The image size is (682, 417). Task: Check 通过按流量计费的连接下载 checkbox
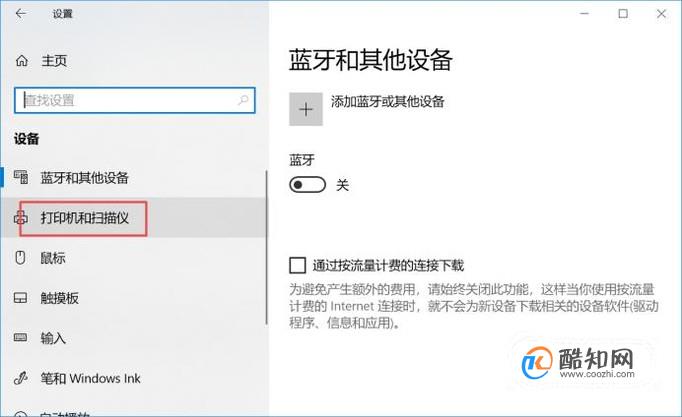pos(298,265)
